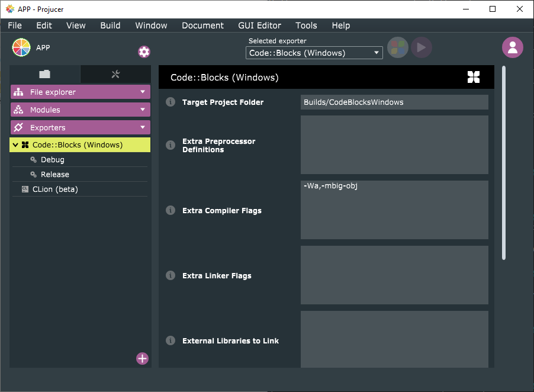Click the settings panel vertical scrollbar

click(x=504, y=163)
